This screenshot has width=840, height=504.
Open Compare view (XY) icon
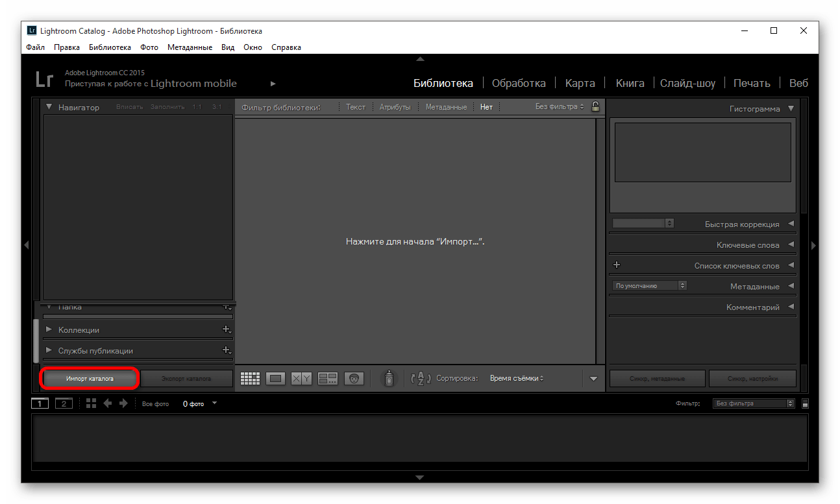[x=301, y=379]
